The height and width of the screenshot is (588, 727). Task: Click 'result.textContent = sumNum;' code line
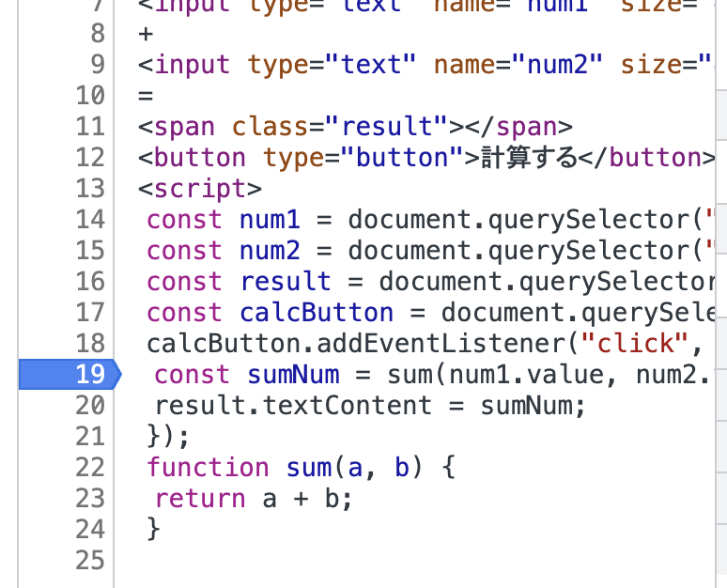(x=370, y=406)
